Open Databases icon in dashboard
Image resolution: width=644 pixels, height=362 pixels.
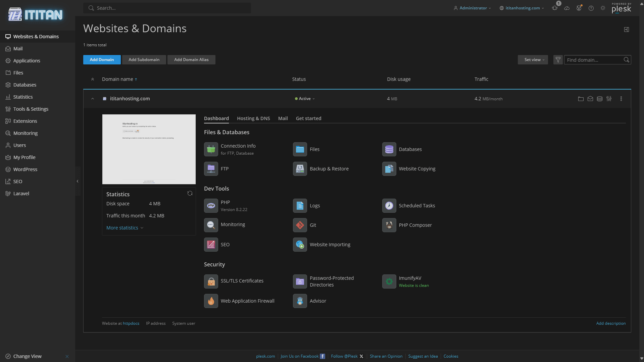pos(389,149)
